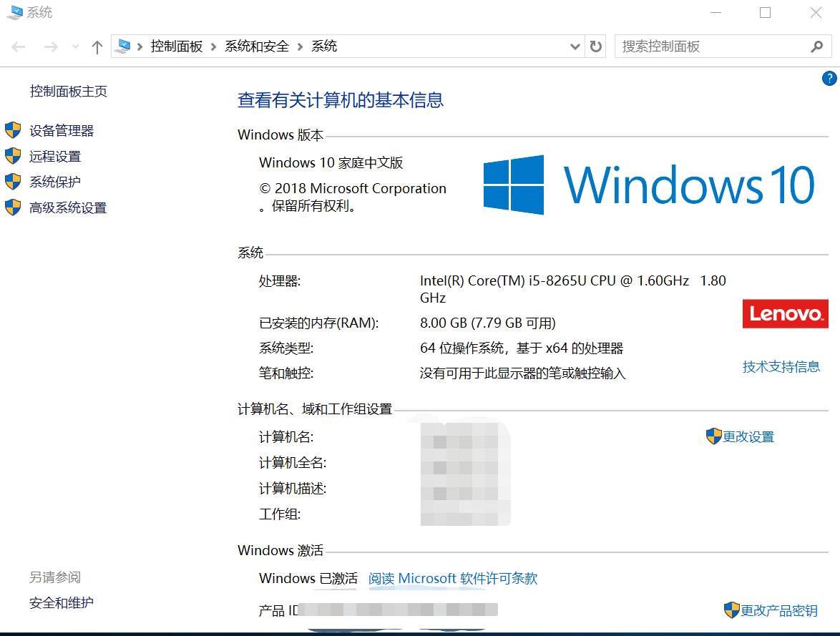
Task: Open help with the blue question mark
Action: click(829, 79)
